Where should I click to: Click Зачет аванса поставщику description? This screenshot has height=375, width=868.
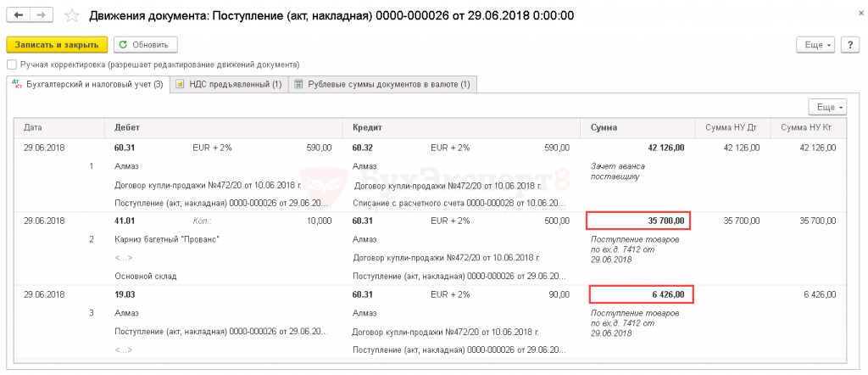[618, 171]
